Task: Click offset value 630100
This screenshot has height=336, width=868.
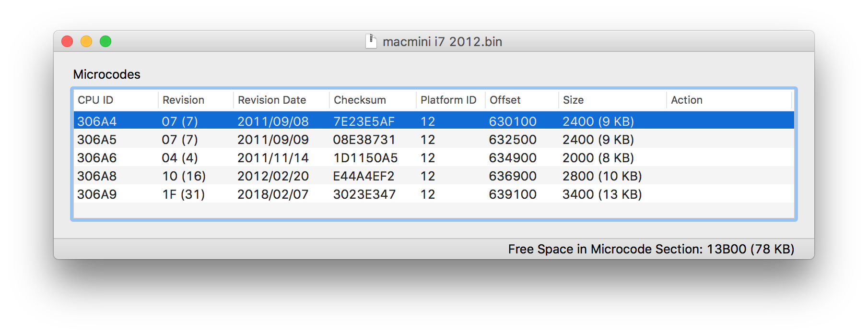Action: click(513, 121)
